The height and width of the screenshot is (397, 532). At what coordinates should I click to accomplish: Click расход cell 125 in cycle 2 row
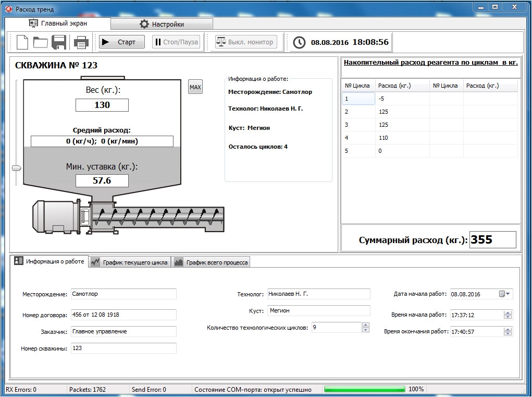click(x=402, y=112)
